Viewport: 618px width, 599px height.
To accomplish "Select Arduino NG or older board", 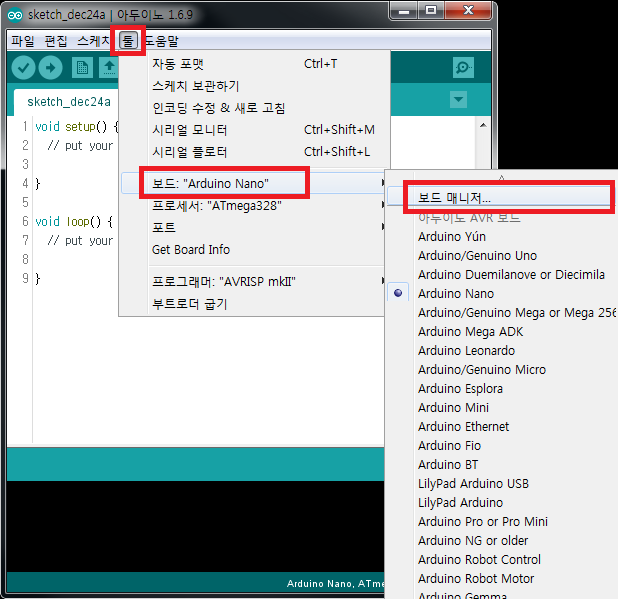I will tap(473, 540).
